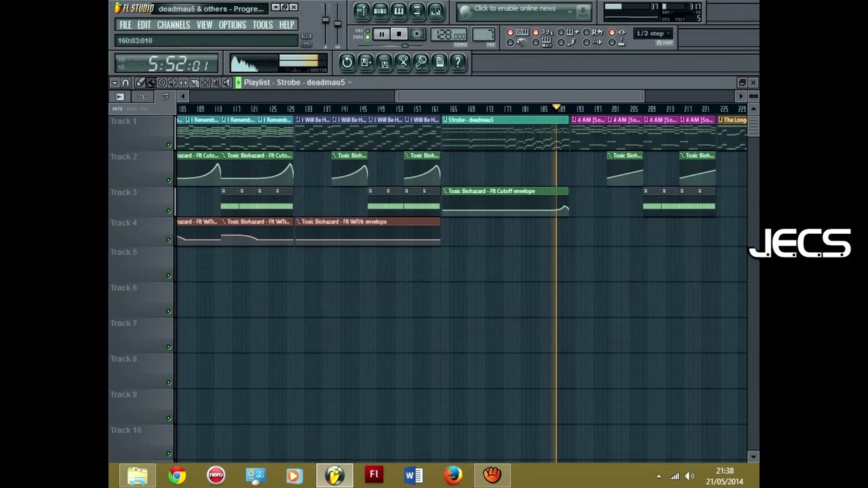The height and width of the screenshot is (488, 868).
Task: Click the help question mark icon
Action: (x=458, y=62)
